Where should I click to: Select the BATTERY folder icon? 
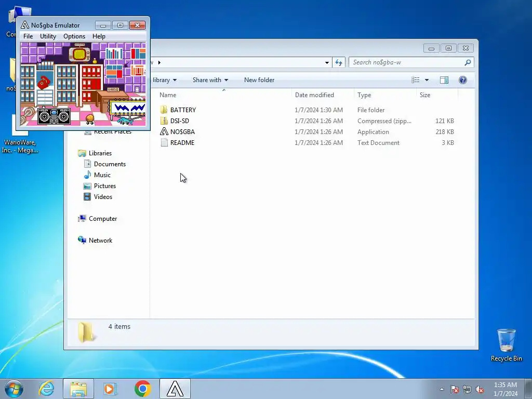click(x=164, y=110)
